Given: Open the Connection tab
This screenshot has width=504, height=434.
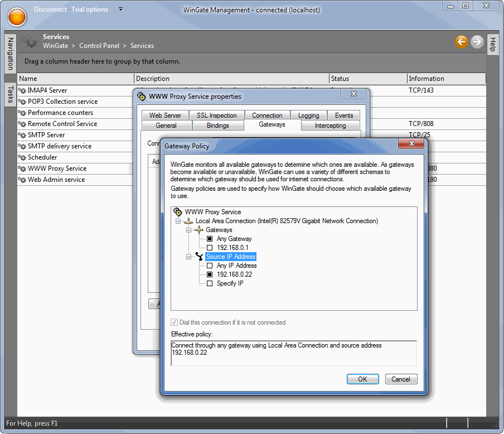Looking at the screenshot, I should coord(267,115).
